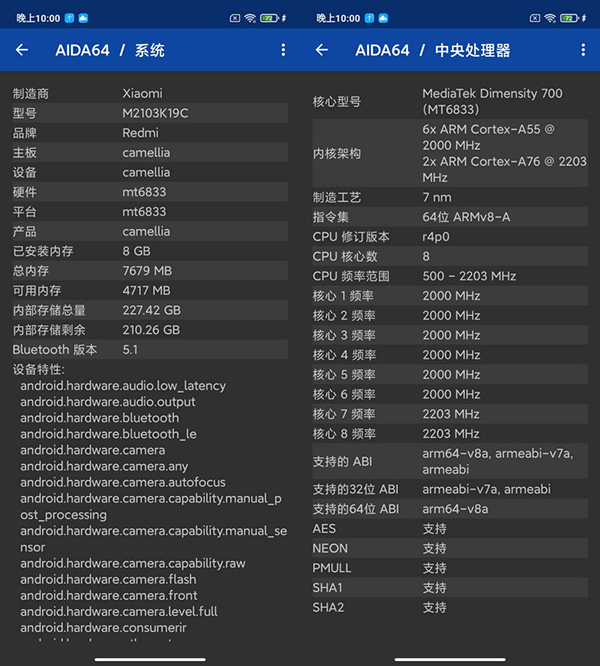Tap the CPU 频率范围 row
Image resolution: width=600 pixels, height=666 pixels.
[x=450, y=276]
